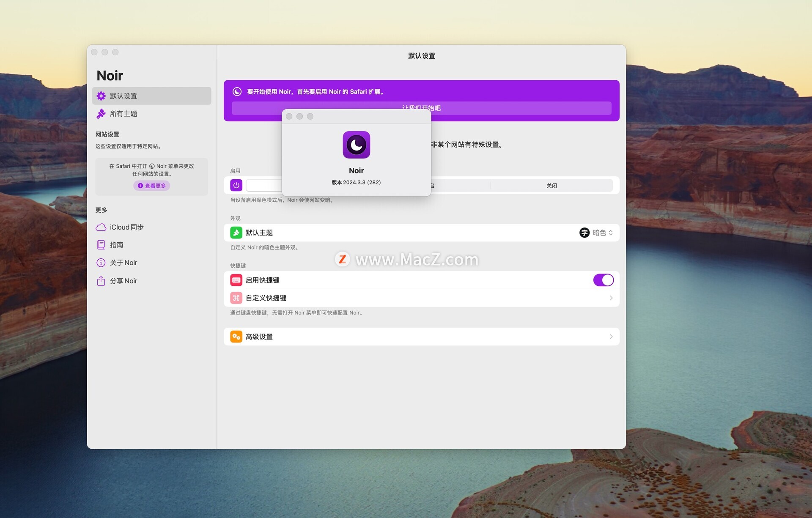Click the orange 高级设置 gears icon
Image resolution: width=812 pixels, height=518 pixels.
click(236, 337)
